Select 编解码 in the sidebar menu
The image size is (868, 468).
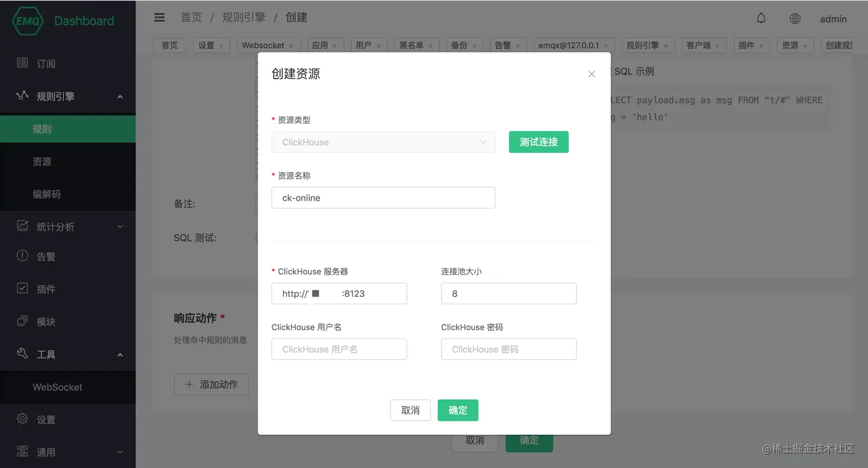tap(68, 194)
